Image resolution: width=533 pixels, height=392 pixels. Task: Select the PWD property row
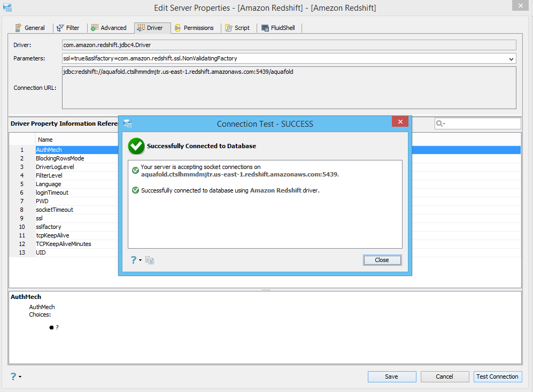click(64, 201)
